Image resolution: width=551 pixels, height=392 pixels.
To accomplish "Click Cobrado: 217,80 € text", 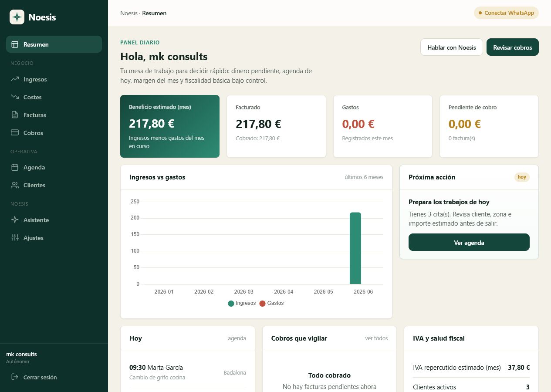I will coord(257,139).
